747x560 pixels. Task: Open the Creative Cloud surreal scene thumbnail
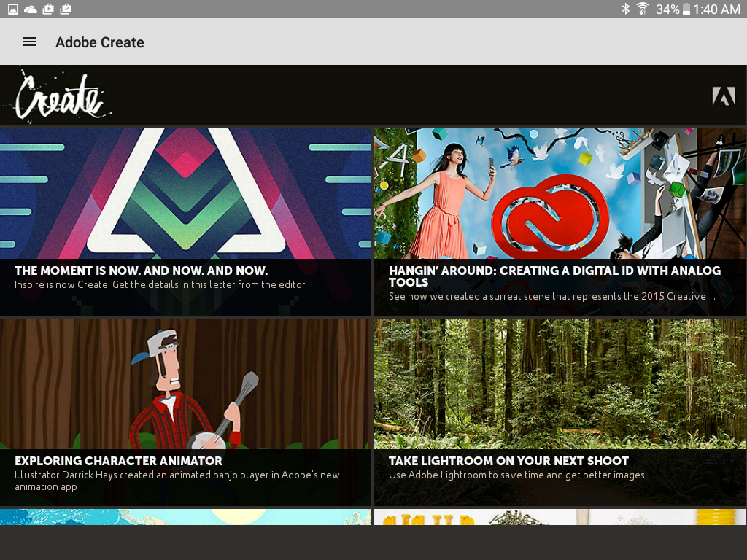560,193
